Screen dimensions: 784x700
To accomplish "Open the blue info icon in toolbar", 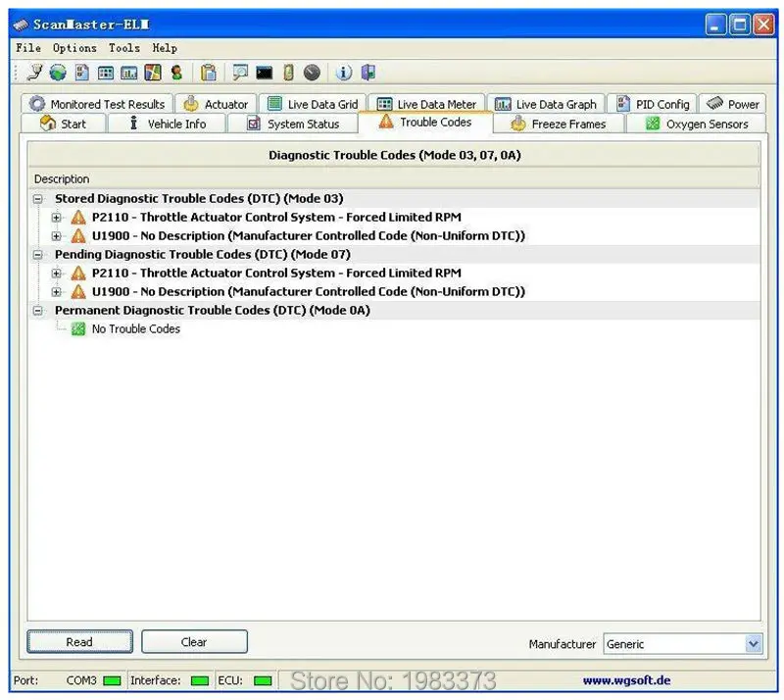I will (x=343, y=74).
